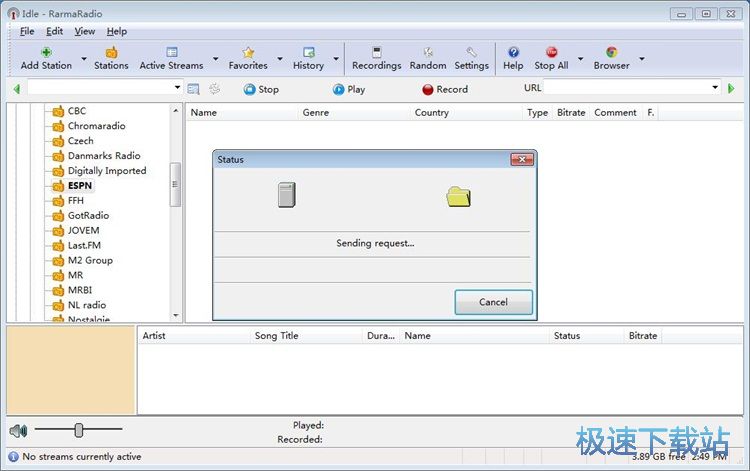Image resolution: width=750 pixels, height=471 pixels.
Task: Select Danmarks Radio in the tree
Action: [x=104, y=156]
